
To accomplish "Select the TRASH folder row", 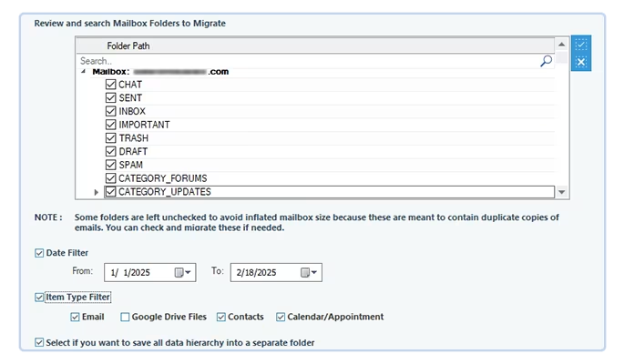I will click(x=134, y=138).
